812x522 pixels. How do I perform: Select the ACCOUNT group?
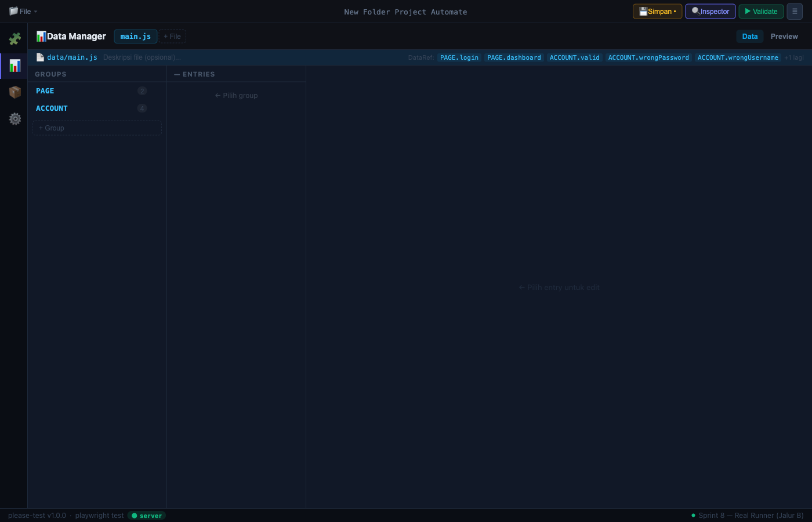click(97, 108)
